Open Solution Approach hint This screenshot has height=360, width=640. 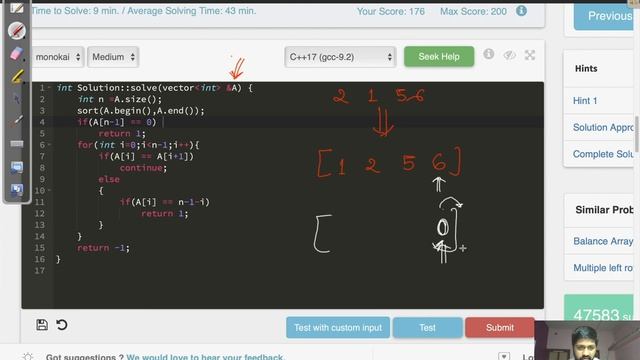coord(603,127)
